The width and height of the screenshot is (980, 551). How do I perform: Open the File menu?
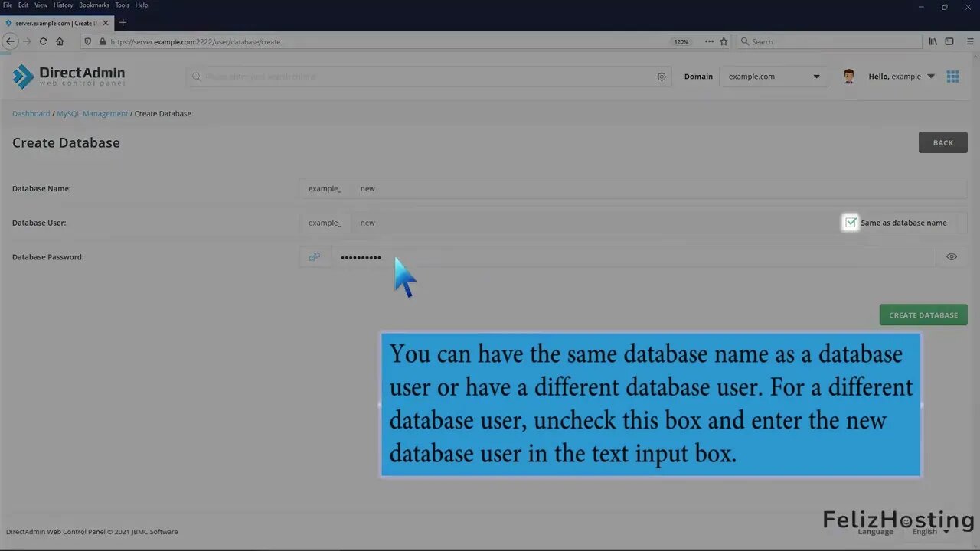(8, 5)
